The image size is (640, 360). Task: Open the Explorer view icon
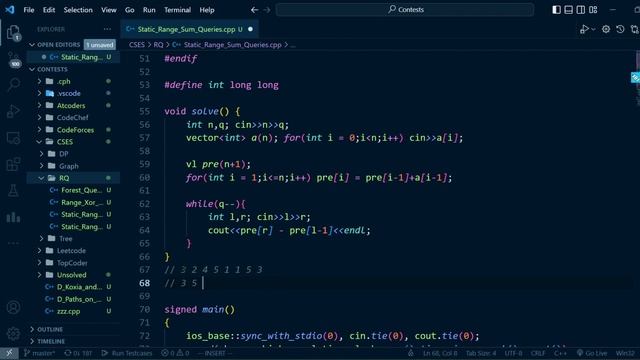click(x=13, y=32)
